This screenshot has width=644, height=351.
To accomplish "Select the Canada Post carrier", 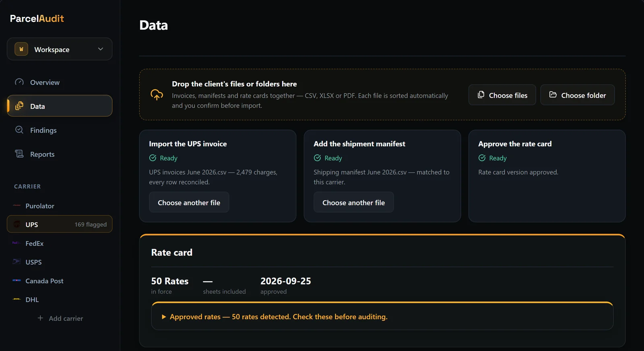I will pyautogui.click(x=60, y=281).
